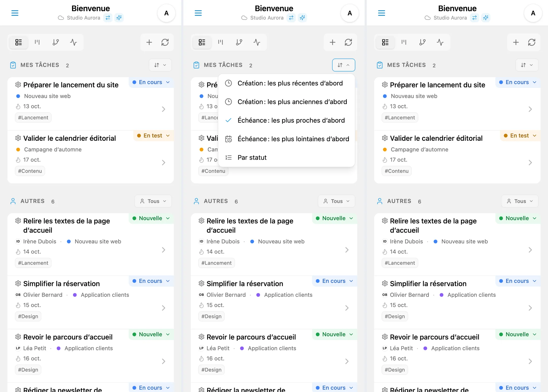The image size is (548, 392).
Task: Open the hamburger menu in the middle panel
Action: pyautogui.click(x=198, y=13)
